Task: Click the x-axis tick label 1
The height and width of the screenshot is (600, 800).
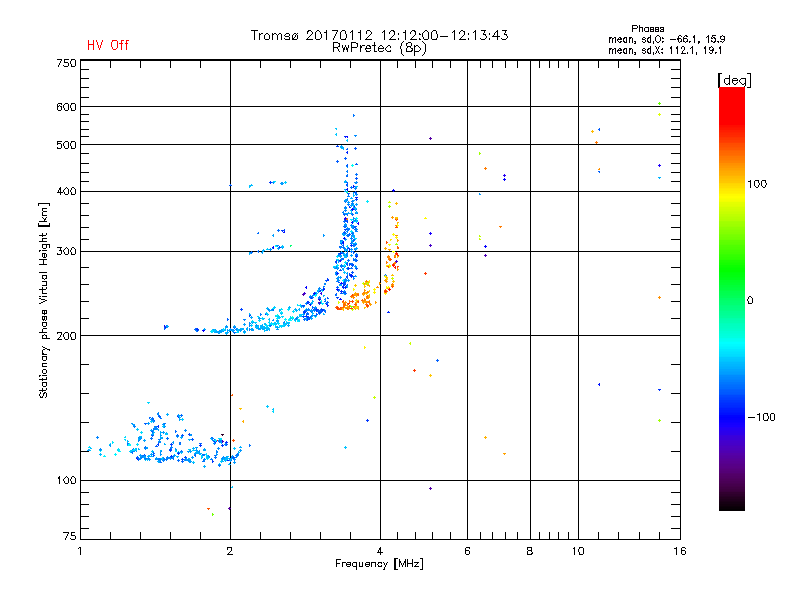Action: 80,551
